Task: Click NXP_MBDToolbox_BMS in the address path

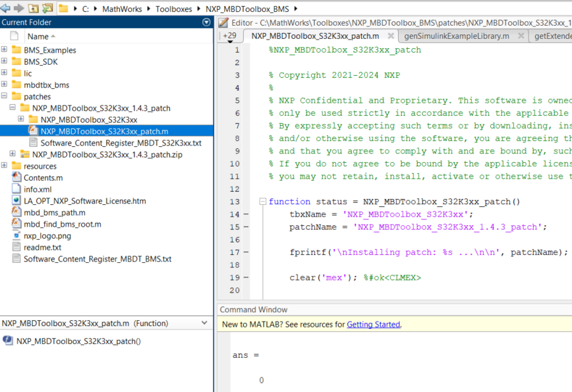Action: (247, 9)
